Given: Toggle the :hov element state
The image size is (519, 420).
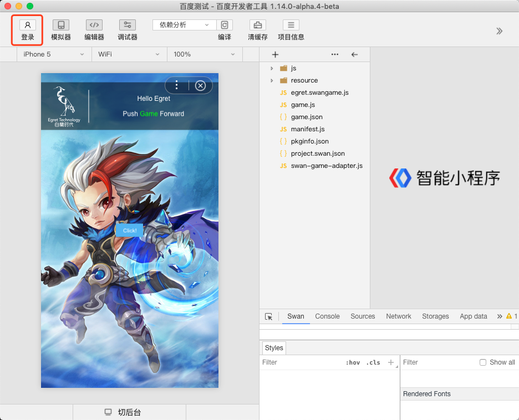Looking at the screenshot, I should (x=352, y=362).
